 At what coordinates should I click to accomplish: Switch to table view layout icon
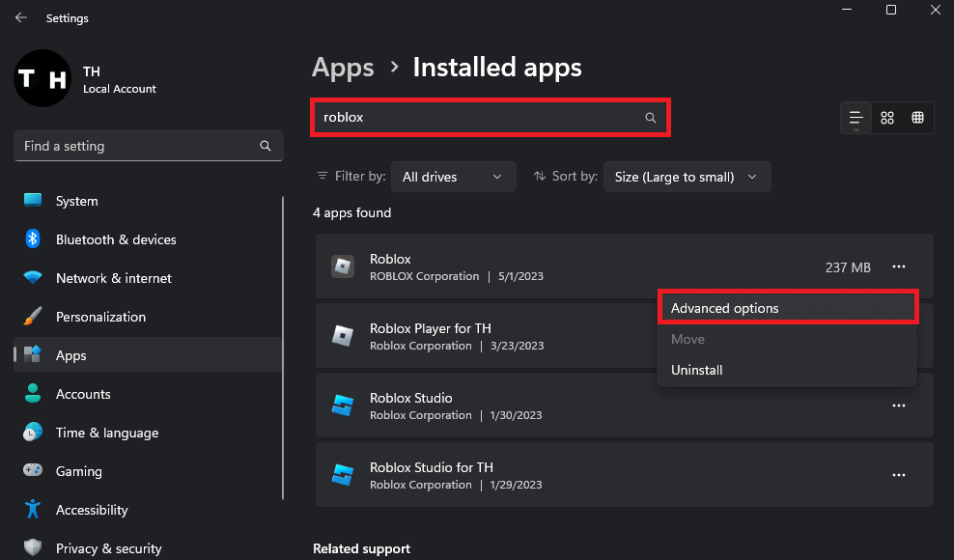point(917,118)
